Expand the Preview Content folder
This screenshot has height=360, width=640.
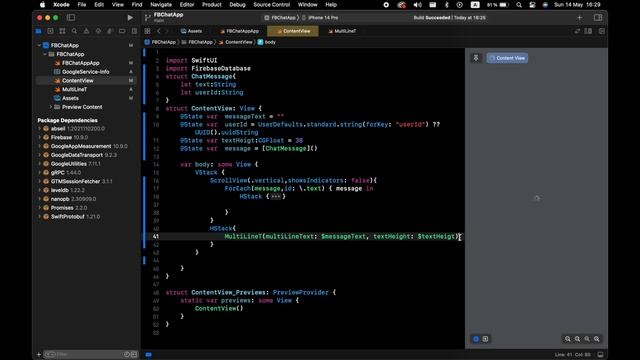pyautogui.click(x=51, y=107)
